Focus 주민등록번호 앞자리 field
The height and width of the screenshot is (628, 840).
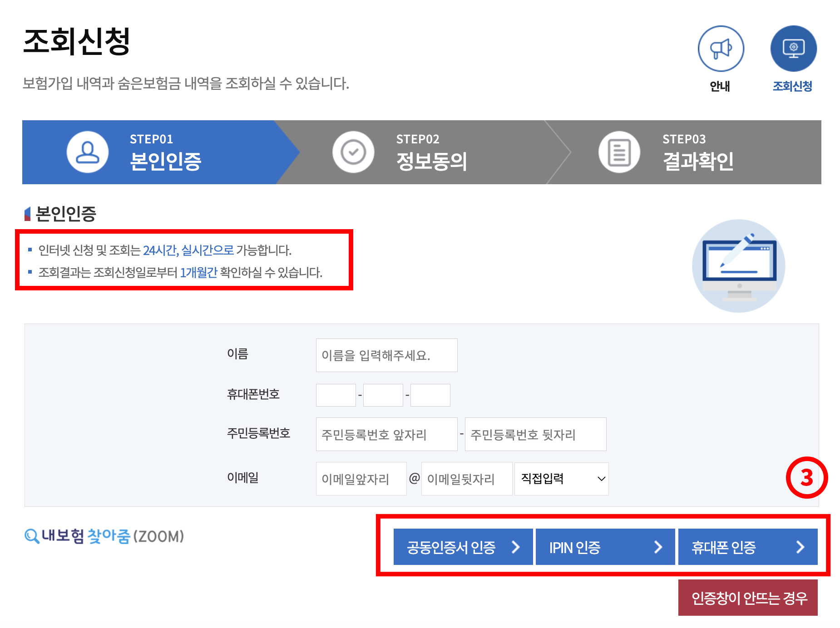[x=386, y=434]
